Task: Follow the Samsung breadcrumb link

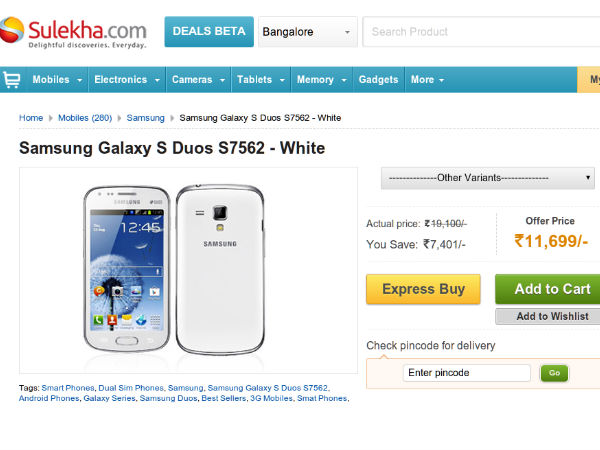Action: [x=146, y=118]
